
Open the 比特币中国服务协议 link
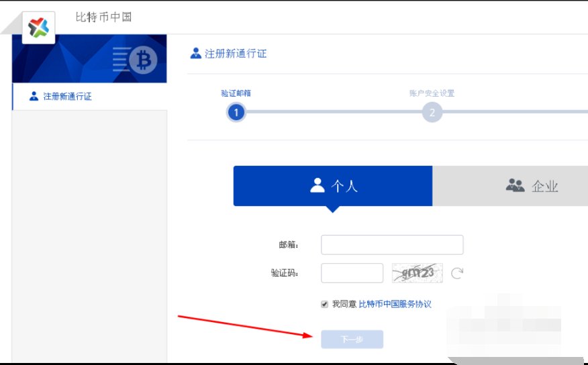tap(395, 305)
